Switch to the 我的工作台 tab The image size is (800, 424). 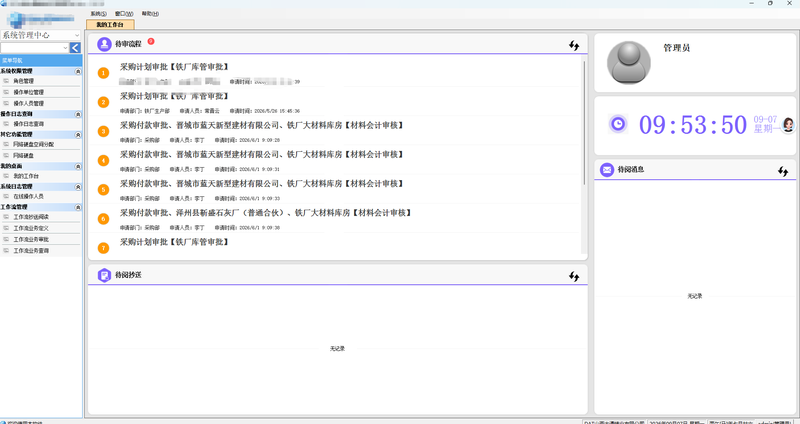(x=110, y=24)
